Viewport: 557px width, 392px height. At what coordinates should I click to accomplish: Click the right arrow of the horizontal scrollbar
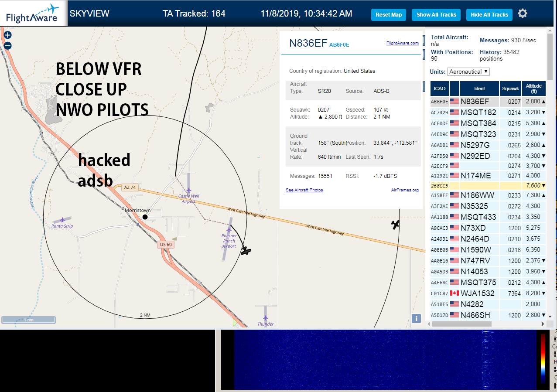543,324
